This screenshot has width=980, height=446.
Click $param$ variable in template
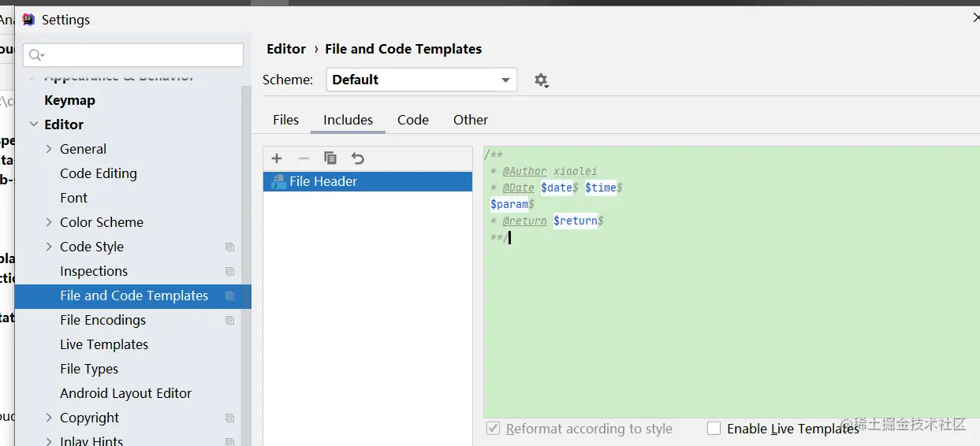pyautogui.click(x=512, y=204)
